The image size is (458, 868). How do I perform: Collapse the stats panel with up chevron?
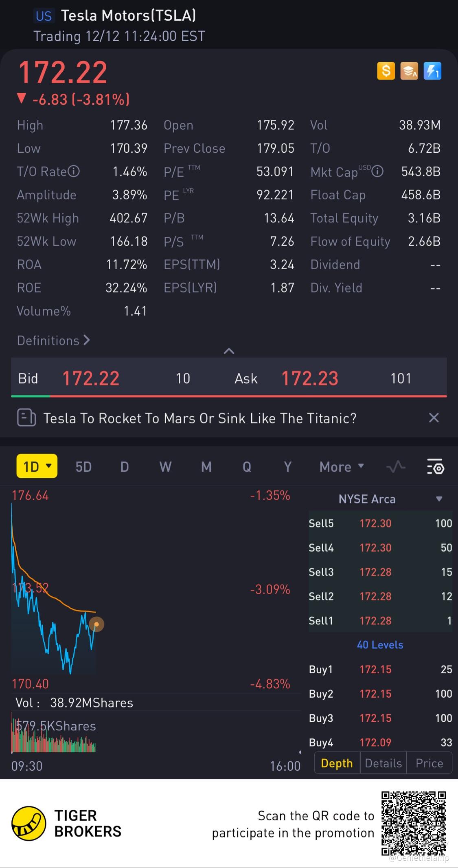229,351
